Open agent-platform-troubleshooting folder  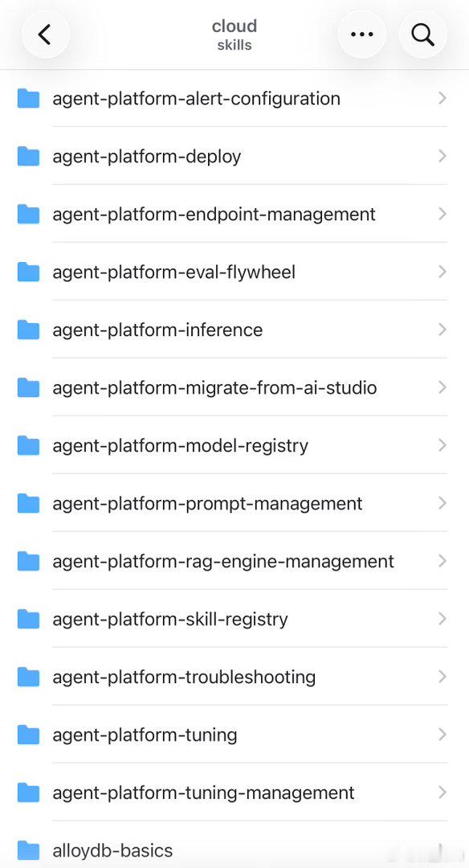coord(234,677)
